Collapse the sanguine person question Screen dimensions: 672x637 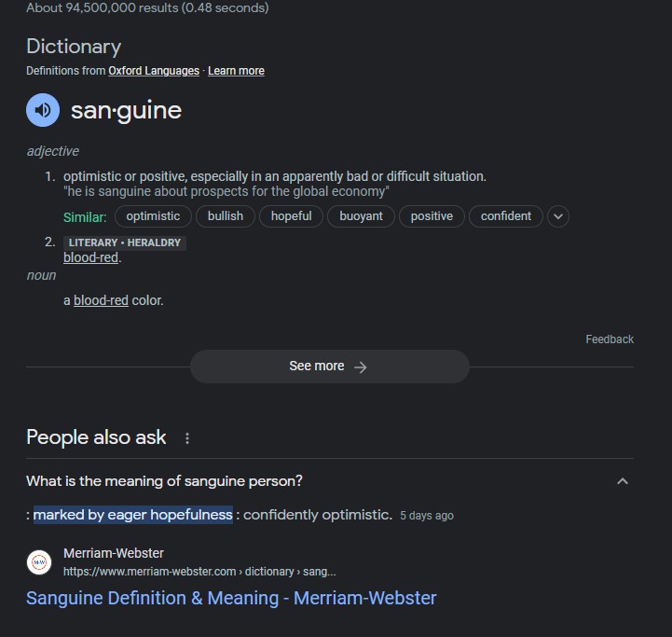[623, 481]
